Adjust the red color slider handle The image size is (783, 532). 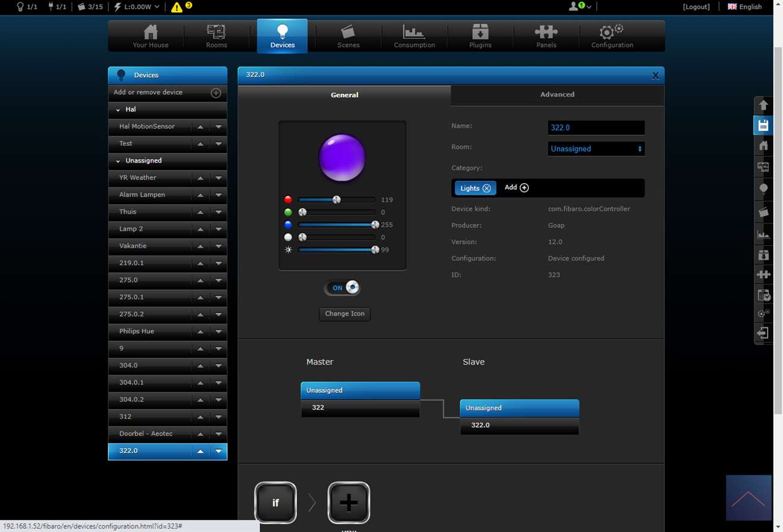point(337,200)
